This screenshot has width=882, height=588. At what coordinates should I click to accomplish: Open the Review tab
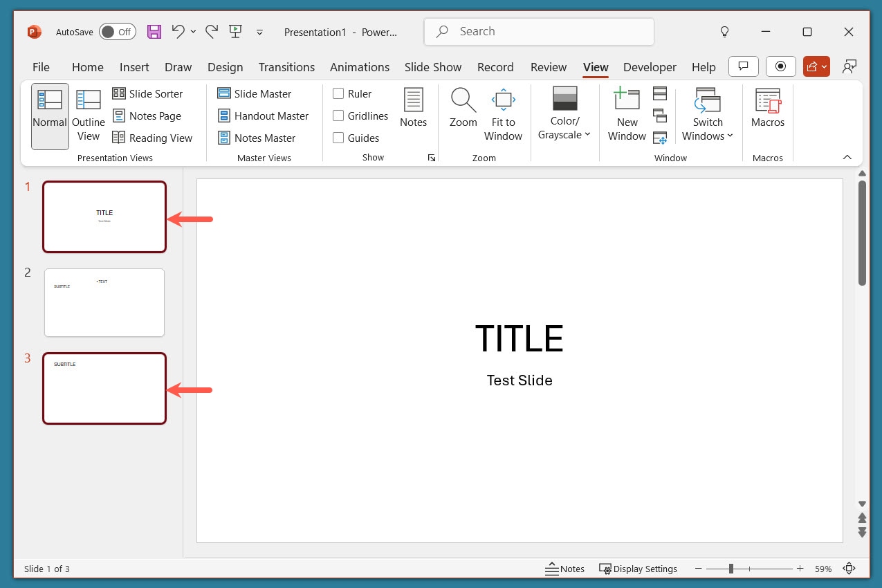click(x=549, y=67)
